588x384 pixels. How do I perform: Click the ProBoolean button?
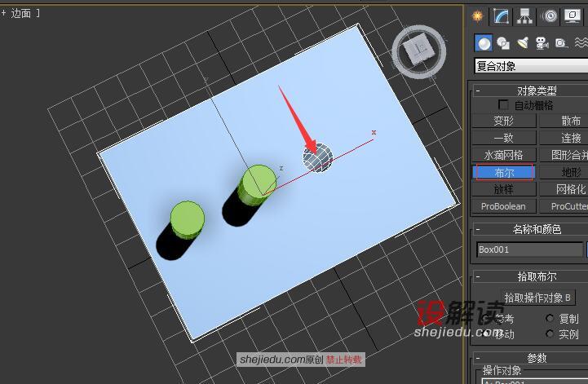(504, 206)
